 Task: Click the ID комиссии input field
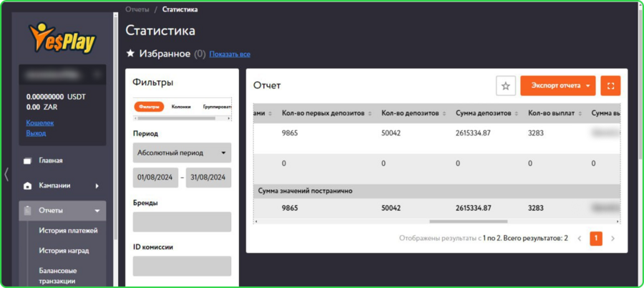tap(182, 267)
